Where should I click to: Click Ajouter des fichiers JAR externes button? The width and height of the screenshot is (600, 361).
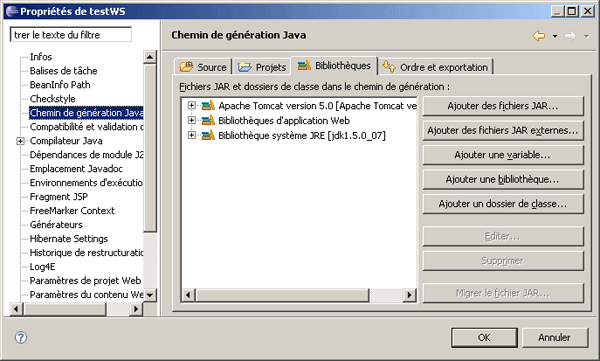[503, 131]
